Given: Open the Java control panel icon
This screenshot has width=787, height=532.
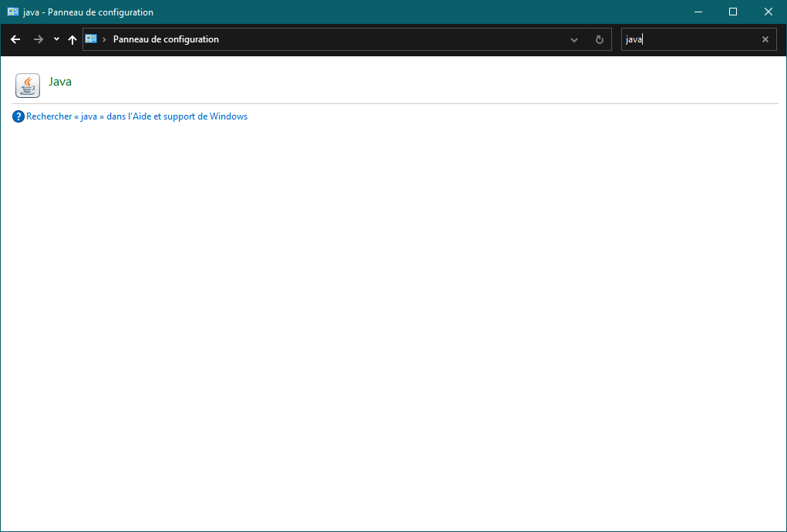Looking at the screenshot, I should coord(28,86).
